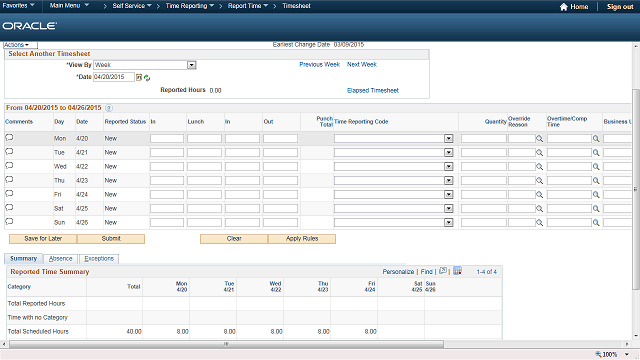Go to Next Week
Screen dimensions: 640x360
[362, 64]
